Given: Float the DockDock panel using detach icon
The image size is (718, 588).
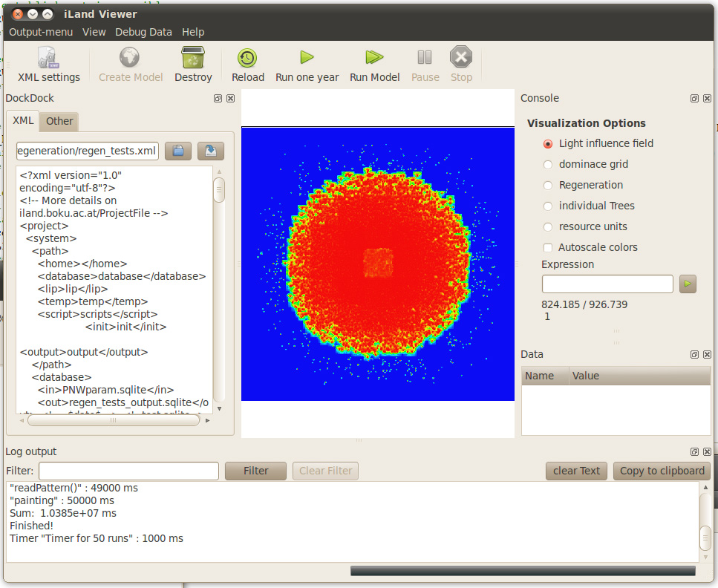Looking at the screenshot, I should click(x=218, y=99).
